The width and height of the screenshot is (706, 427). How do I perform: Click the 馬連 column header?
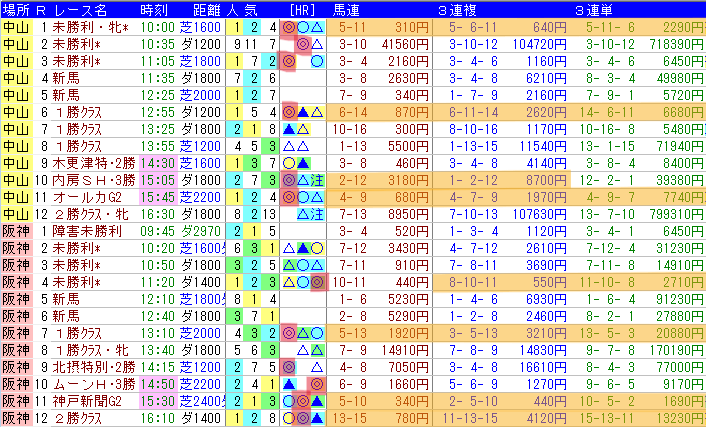click(346, 9)
